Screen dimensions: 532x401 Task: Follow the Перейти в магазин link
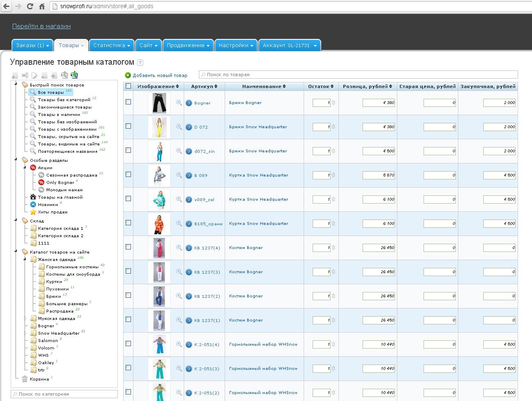tap(41, 26)
